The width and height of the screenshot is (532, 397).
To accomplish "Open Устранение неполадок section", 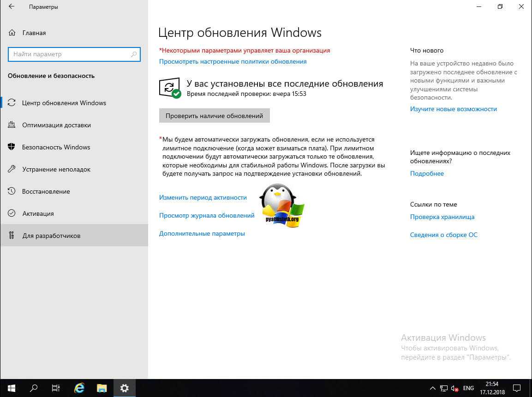I will [56, 169].
